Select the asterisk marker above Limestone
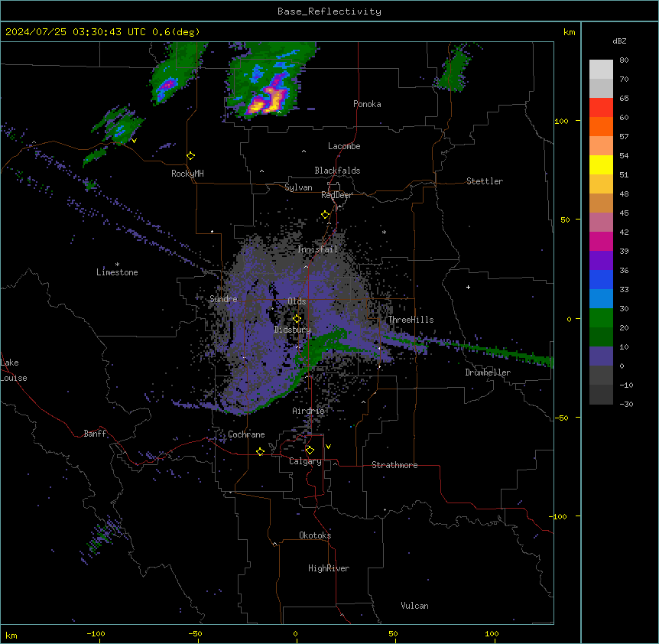Viewport: 659px width, 644px height. (117, 265)
